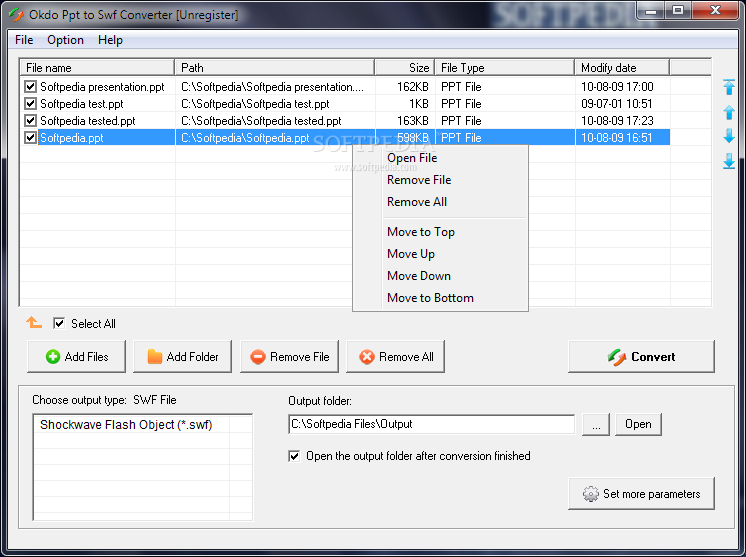Sort by File Type column header
The width and height of the screenshot is (746, 557).
pos(505,68)
